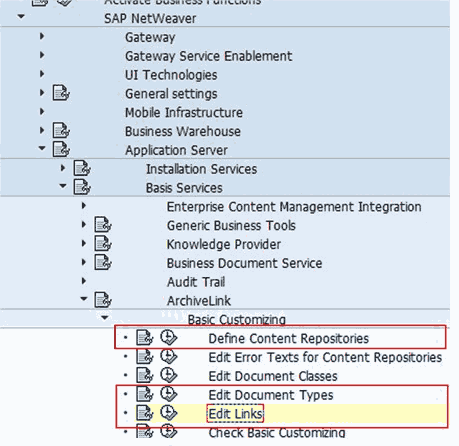This screenshot has width=459, height=446.
Task: Expand the Audit Trail node
Action: [84, 281]
